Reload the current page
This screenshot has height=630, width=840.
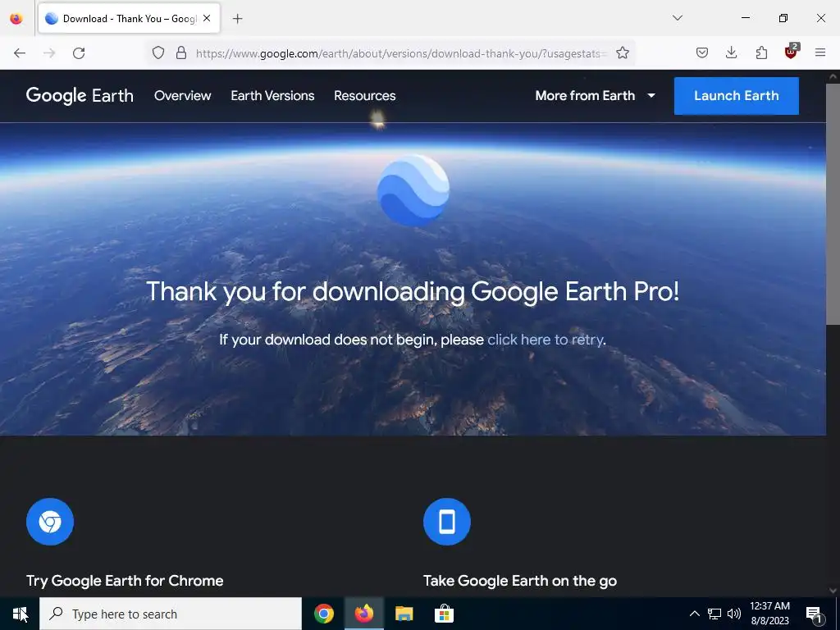[x=79, y=53]
